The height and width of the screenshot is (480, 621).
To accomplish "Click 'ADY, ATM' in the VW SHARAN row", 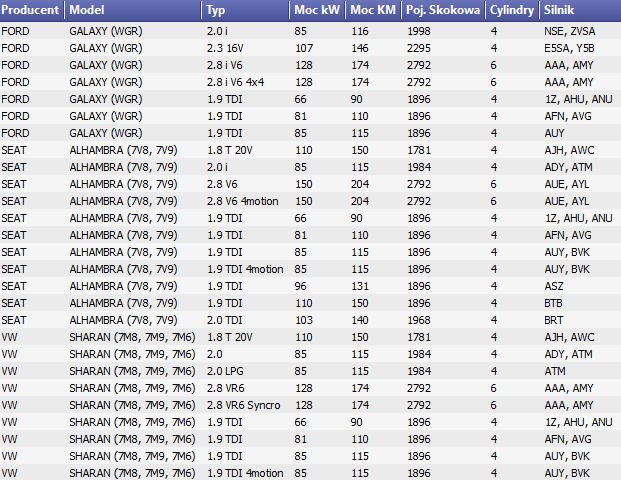I will (x=568, y=354).
